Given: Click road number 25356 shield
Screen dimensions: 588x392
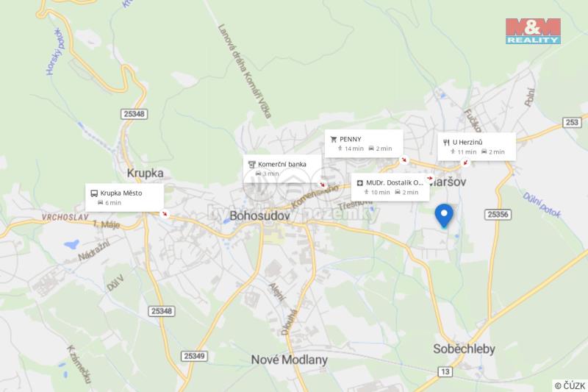Looking at the screenshot, I should 498,215.
